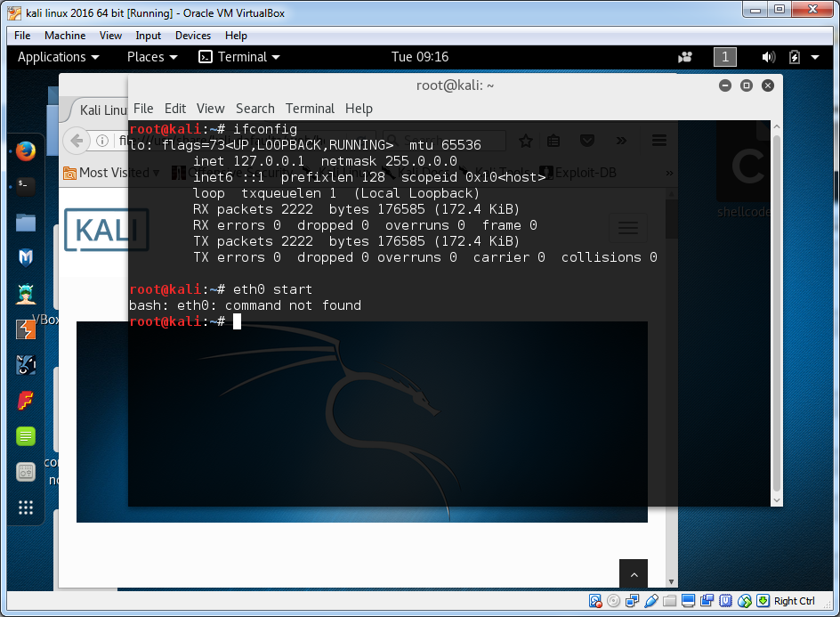Viewport: 840px width, 617px height.
Task: Click the scroll-to-top button on the web page
Action: [x=634, y=573]
